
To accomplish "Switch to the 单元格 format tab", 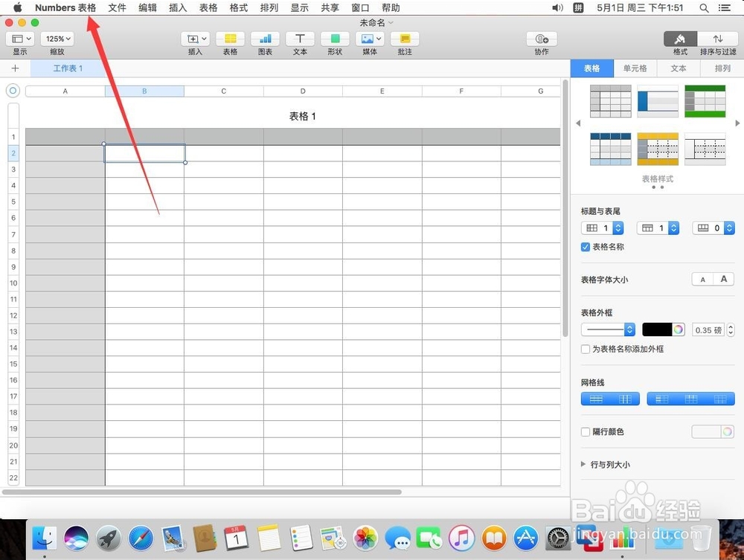I will pos(635,68).
